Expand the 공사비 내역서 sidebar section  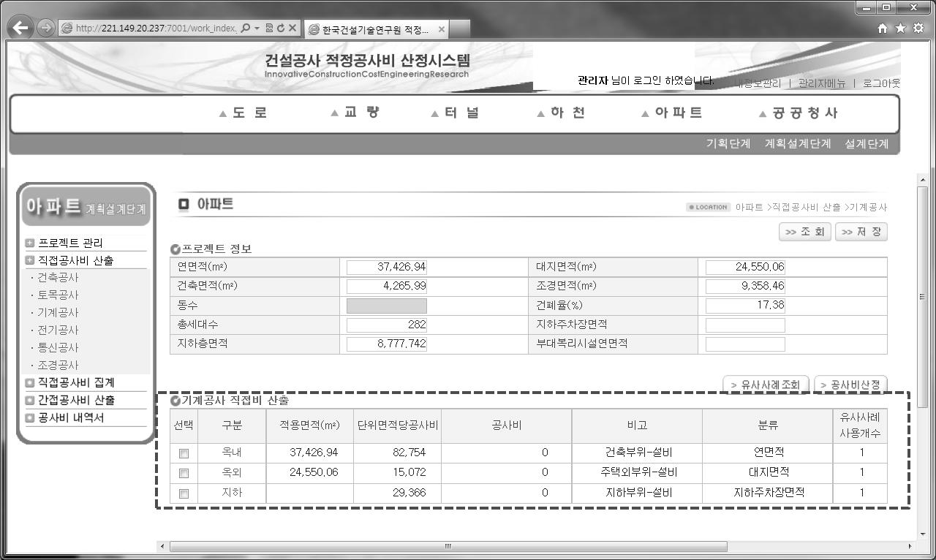(30, 417)
